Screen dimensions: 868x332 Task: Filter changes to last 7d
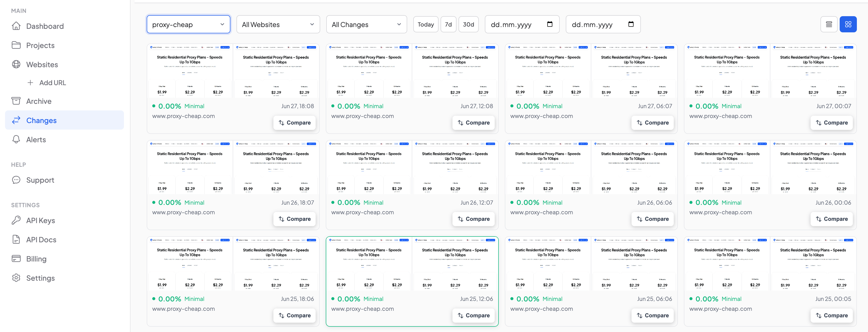(448, 24)
